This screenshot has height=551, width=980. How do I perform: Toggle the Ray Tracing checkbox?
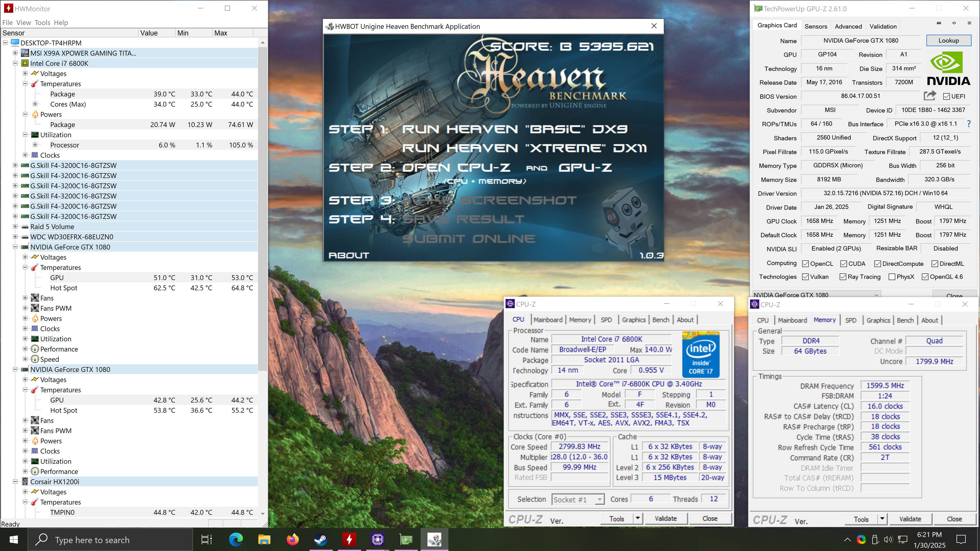843,277
